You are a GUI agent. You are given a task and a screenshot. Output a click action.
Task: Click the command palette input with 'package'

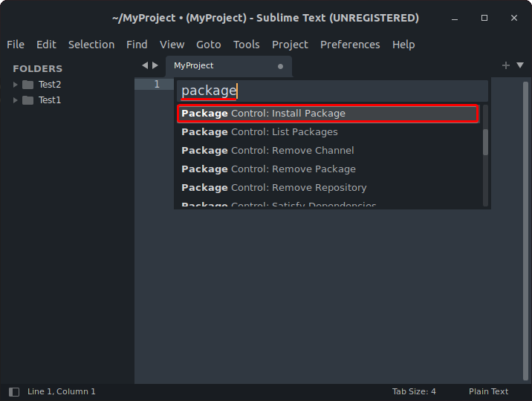pos(333,91)
